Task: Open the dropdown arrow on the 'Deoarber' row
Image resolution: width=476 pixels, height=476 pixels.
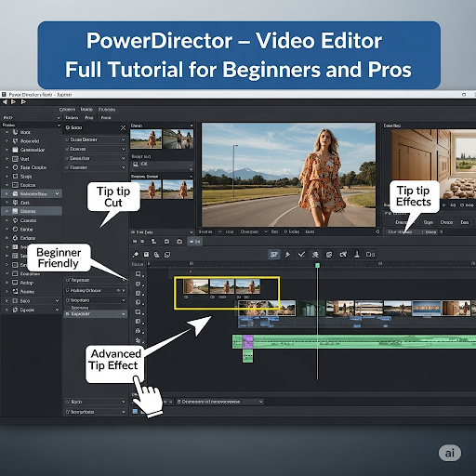Action: point(123,158)
